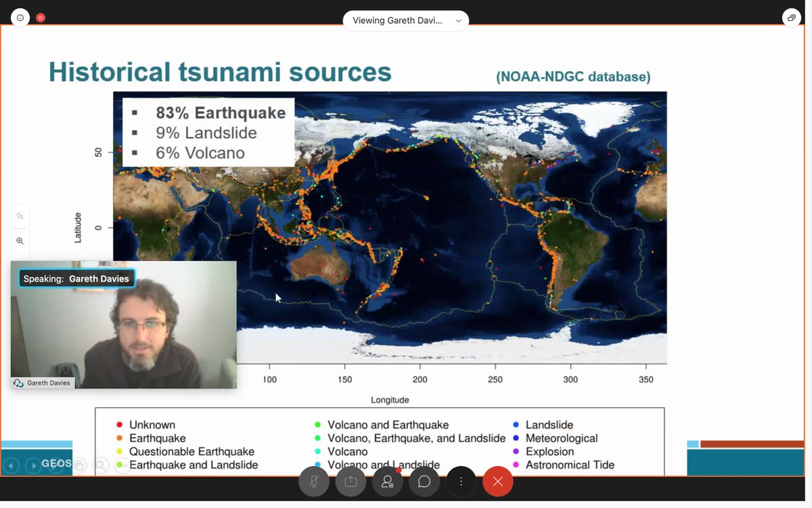Screen dimensions: 812x508
Task: Open the more options menu
Action: coord(461,482)
